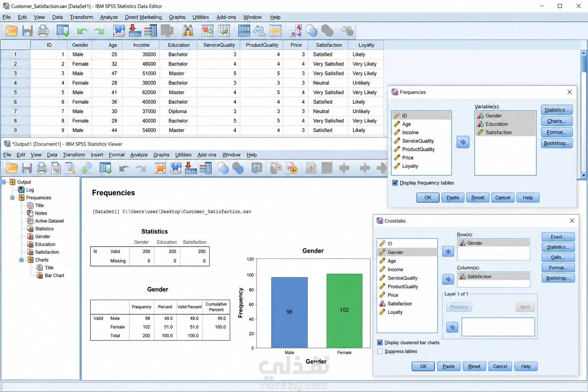
Task: Click the Save disk icon in Viewer toolbar
Action: [x=27, y=168]
